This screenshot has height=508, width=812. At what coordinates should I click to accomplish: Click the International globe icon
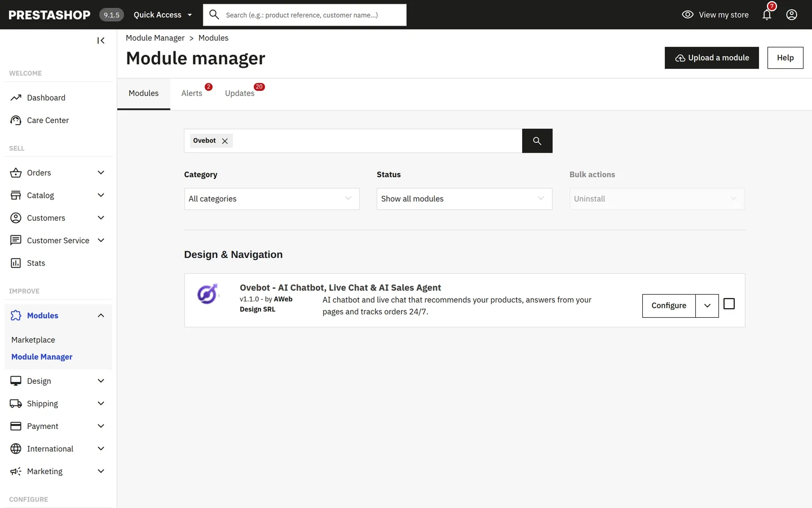[x=16, y=449]
